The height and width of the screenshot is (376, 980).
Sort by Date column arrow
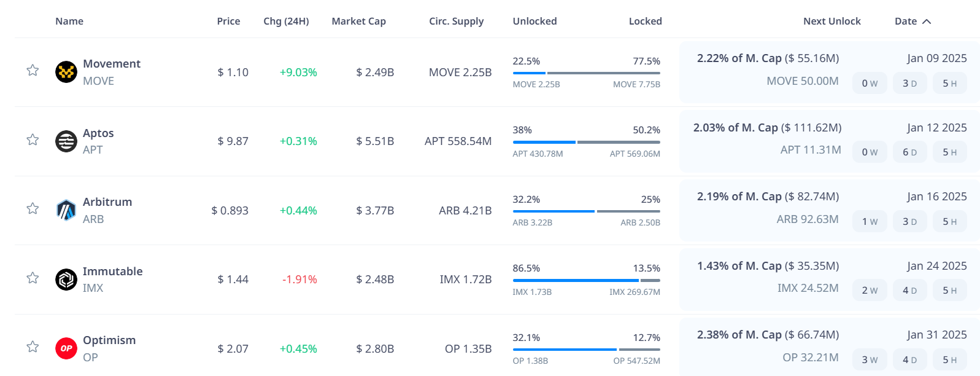coord(927,22)
